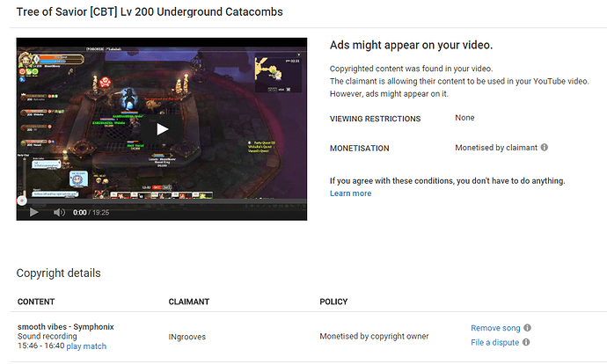Click the smooth vibes - Symphonix song title

[65, 326]
